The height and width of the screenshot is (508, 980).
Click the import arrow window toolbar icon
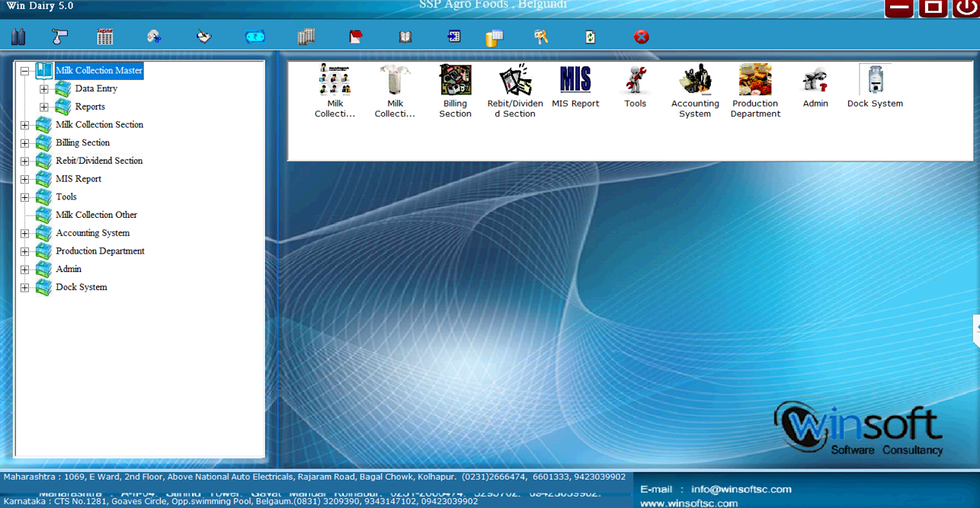tap(454, 37)
